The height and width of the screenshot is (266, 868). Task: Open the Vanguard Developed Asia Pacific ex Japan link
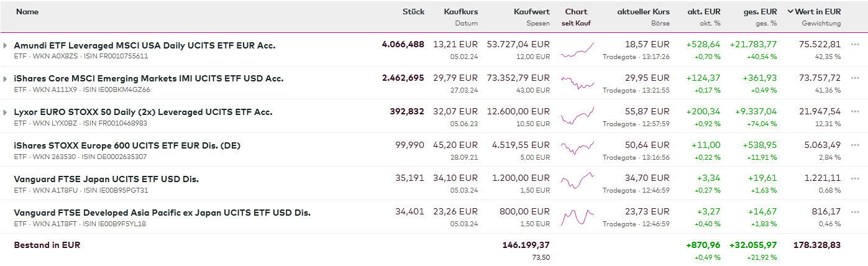(162, 213)
